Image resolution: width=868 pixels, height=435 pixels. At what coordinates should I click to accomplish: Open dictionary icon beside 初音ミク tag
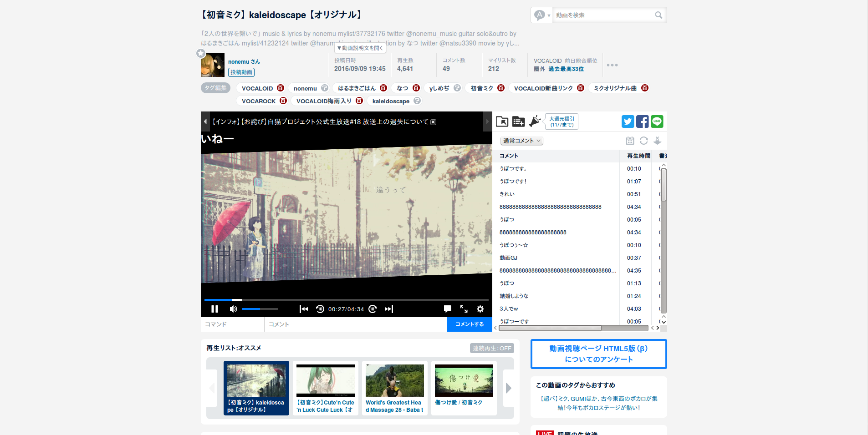click(x=501, y=88)
